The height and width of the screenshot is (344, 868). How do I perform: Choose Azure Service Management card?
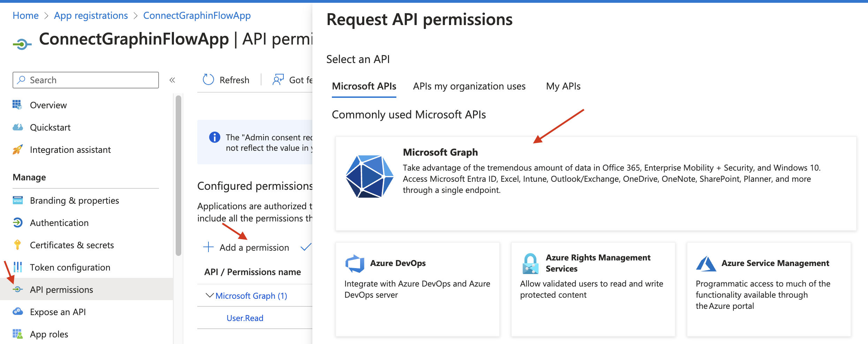coord(769,289)
